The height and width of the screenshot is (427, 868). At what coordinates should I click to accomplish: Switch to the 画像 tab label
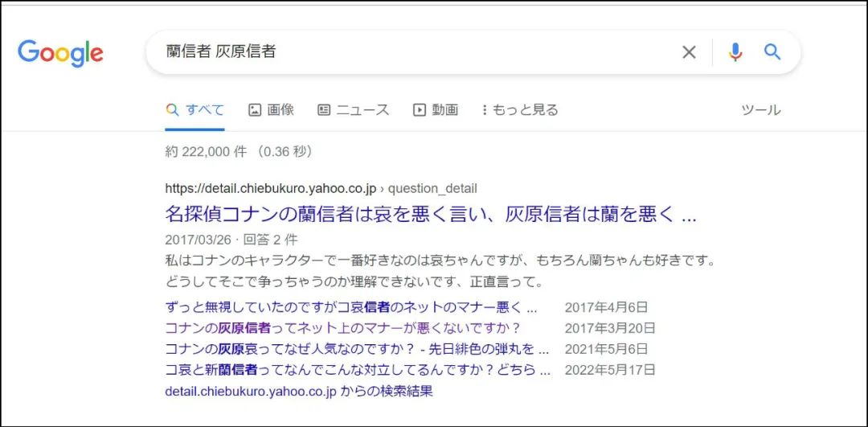(280, 109)
